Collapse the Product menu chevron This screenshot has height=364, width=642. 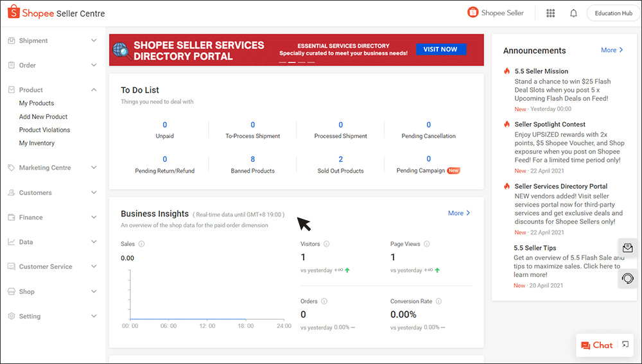click(94, 90)
